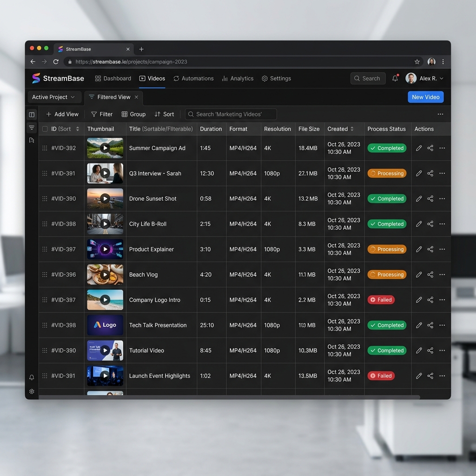Open the Automations tab
Screen dimensions: 476x476
pyautogui.click(x=193, y=78)
